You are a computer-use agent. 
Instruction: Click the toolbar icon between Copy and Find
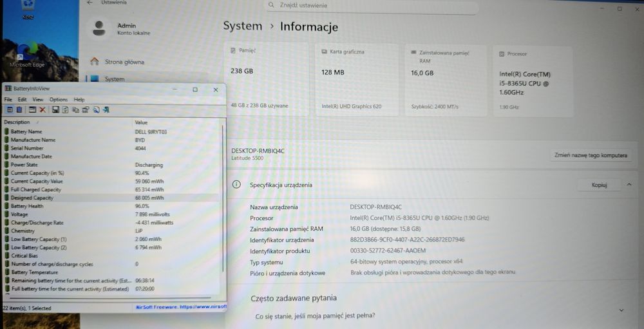coord(86,109)
